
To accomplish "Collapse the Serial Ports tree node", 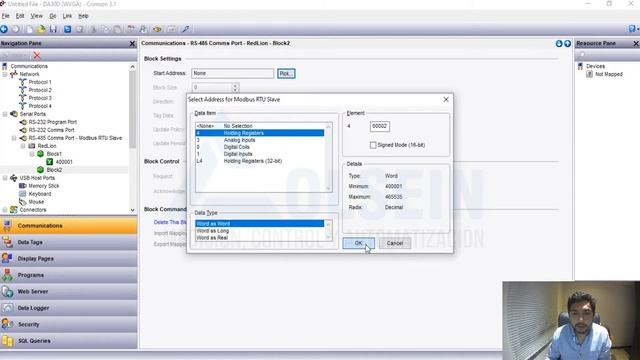I will [5, 114].
